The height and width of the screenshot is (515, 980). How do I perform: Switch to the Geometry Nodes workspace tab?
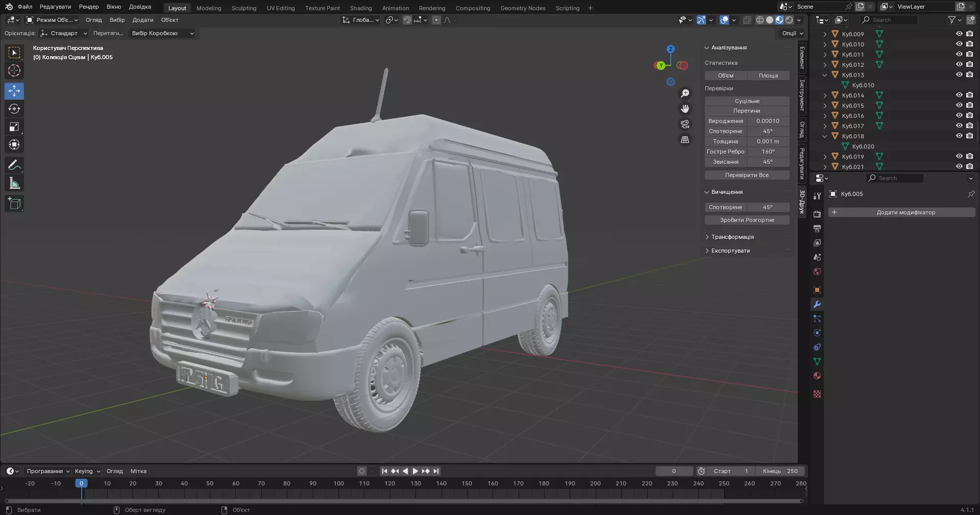(523, 8)
